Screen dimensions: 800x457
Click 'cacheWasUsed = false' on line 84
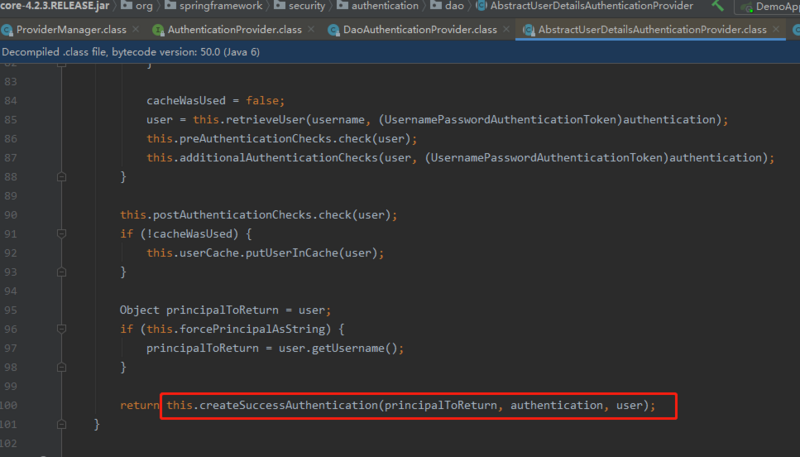(213, 100)
